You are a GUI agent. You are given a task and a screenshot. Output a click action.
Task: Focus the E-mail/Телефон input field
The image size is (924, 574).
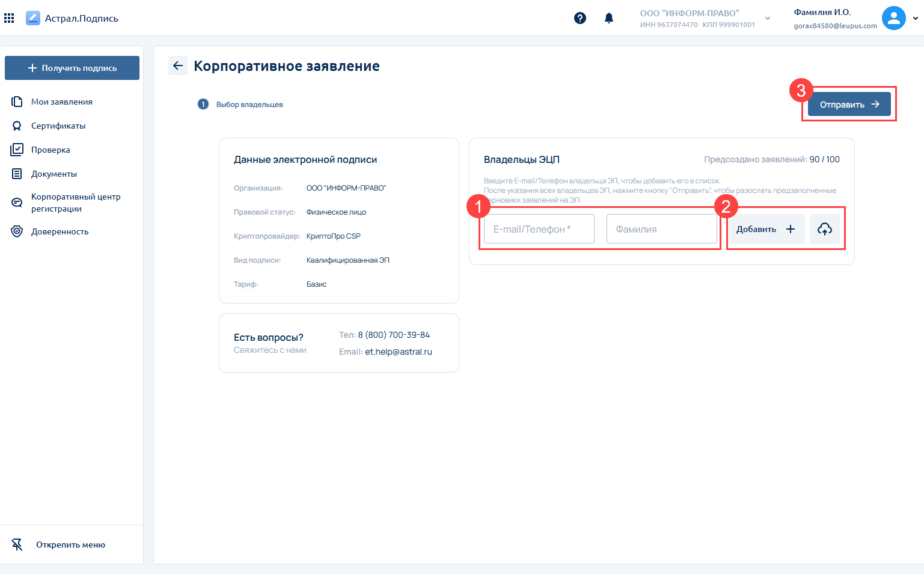click(x=539, y=229)
